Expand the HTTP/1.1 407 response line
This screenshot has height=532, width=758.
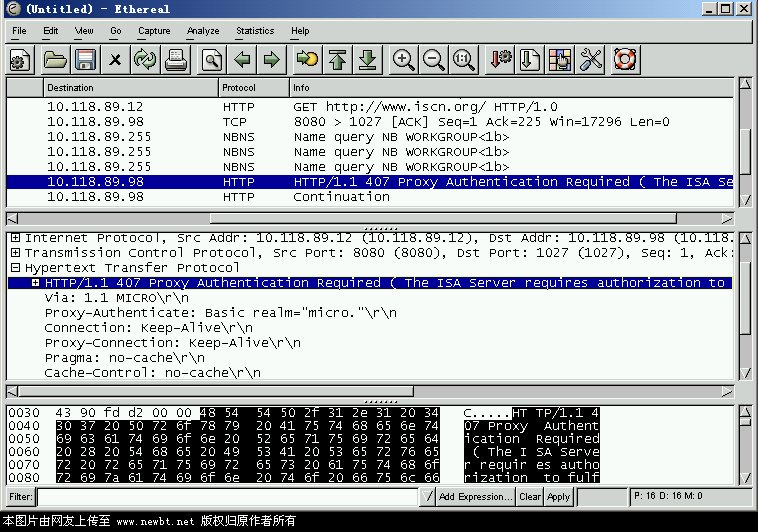(35, 282)
